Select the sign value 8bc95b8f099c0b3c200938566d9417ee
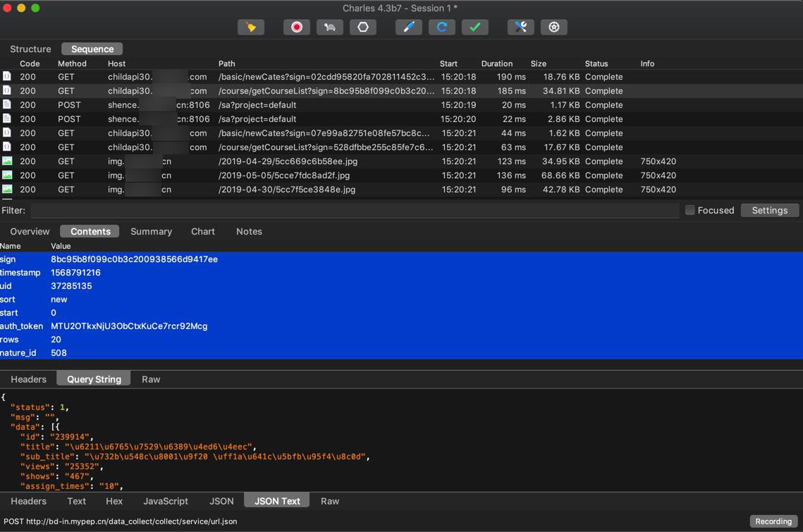The width and height of the screenshot is (803, 532). tap(134, 259)
